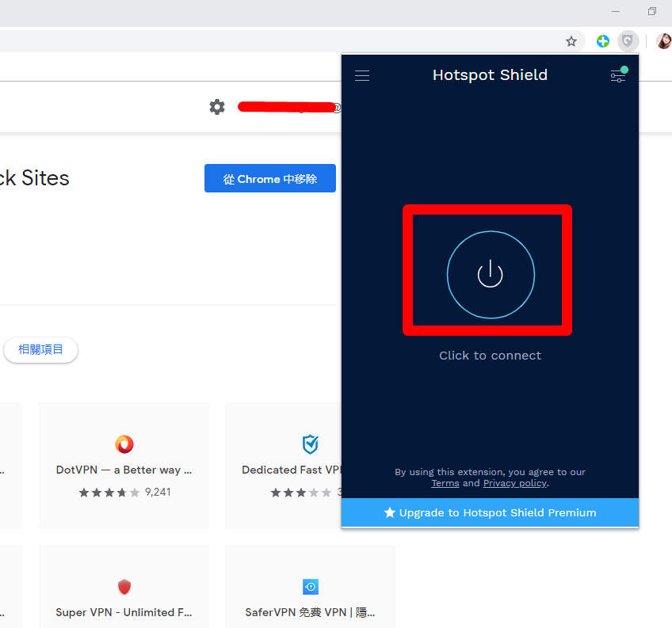672x628 pixels.
Task: Select the 相關項目 tab
Action: pyautogui.click(x=40, y=349)
